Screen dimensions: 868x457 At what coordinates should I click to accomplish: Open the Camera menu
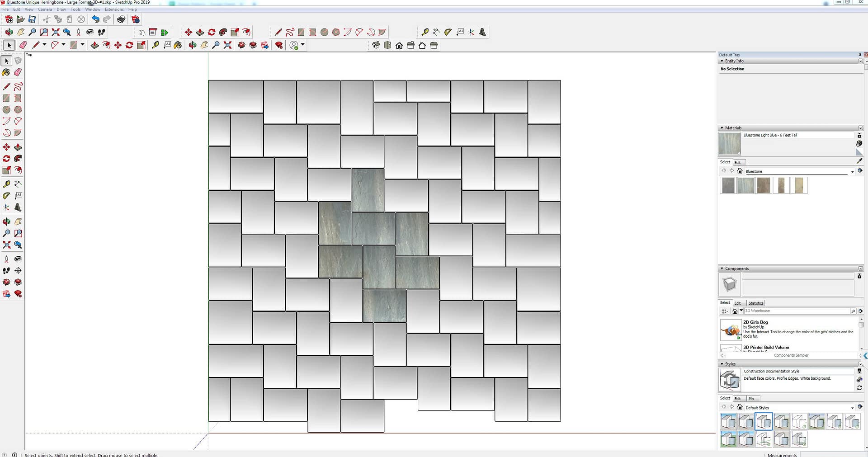click(x=45, y=9)
